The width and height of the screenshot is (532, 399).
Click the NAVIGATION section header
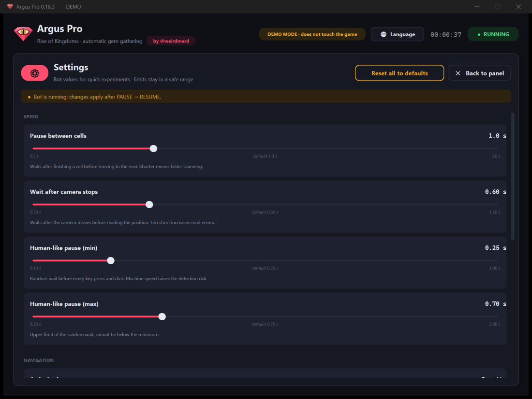pyautogui.click(x=39, y=360)
